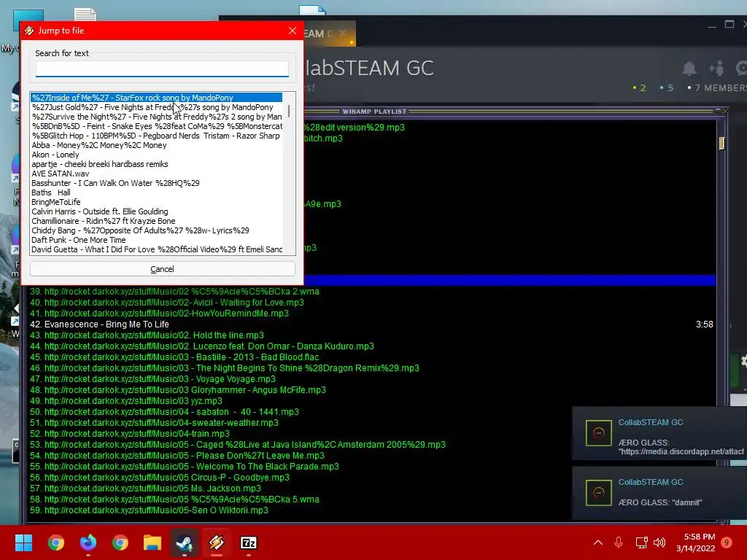Screen dimensions: 747x560
Task: Select 'Basshunter - I Can Walk On Water' entry
Action: (157, 183)
